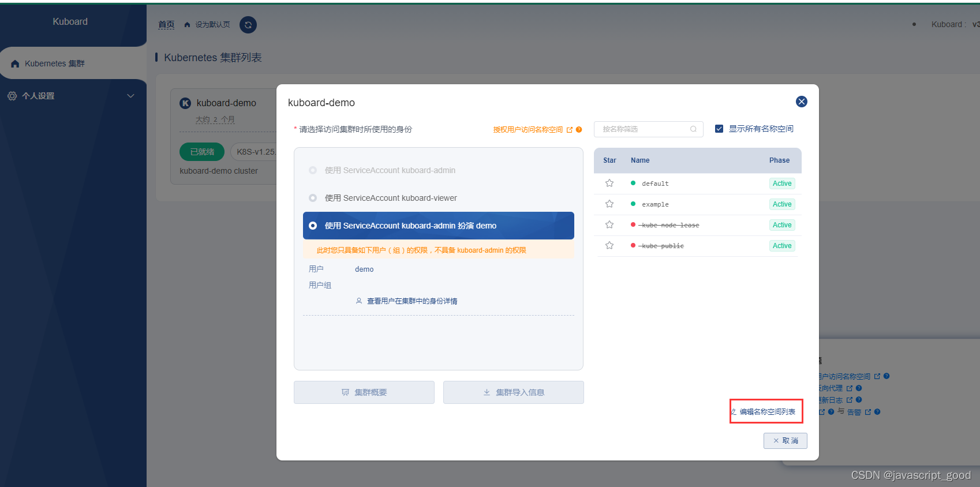Star the kube-node-lease namespace

tap(609, 225)
